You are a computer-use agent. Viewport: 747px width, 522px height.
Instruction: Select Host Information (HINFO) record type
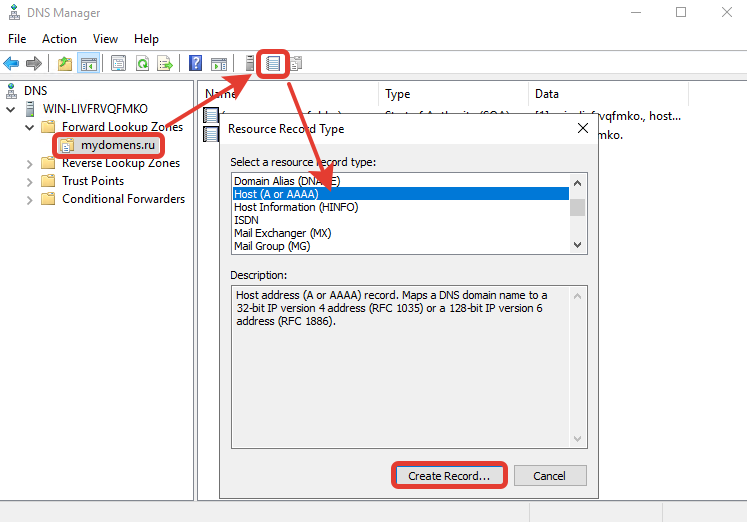[x=401, y=207]
